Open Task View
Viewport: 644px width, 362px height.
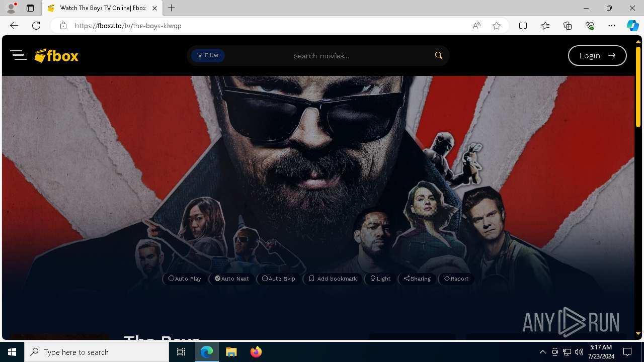[x=181, y=352]
